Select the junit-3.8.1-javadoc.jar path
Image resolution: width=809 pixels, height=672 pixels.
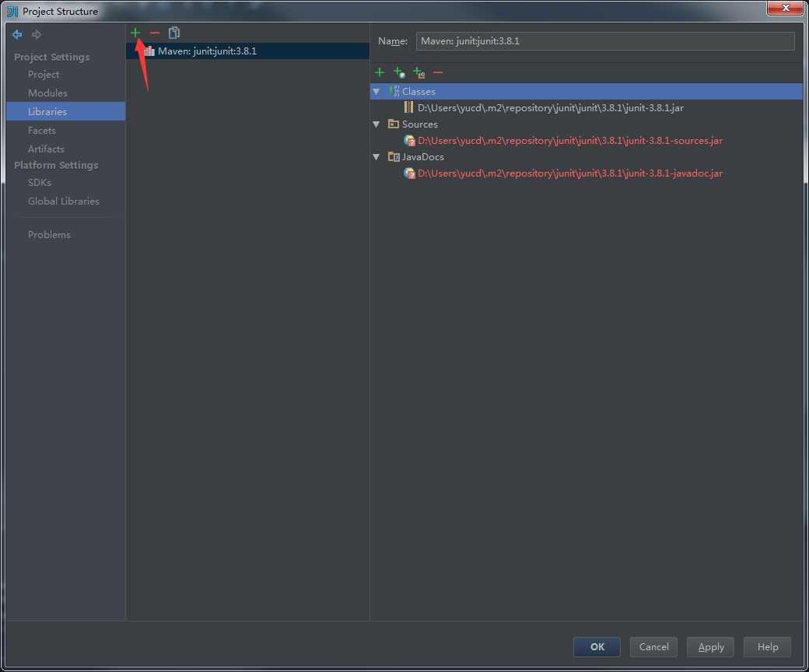[x=570, y=173]
